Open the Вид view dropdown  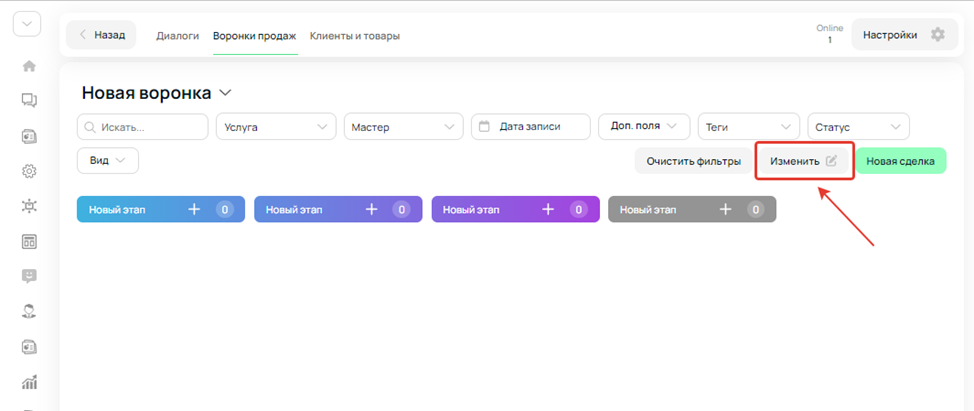[x=107, y=160]
